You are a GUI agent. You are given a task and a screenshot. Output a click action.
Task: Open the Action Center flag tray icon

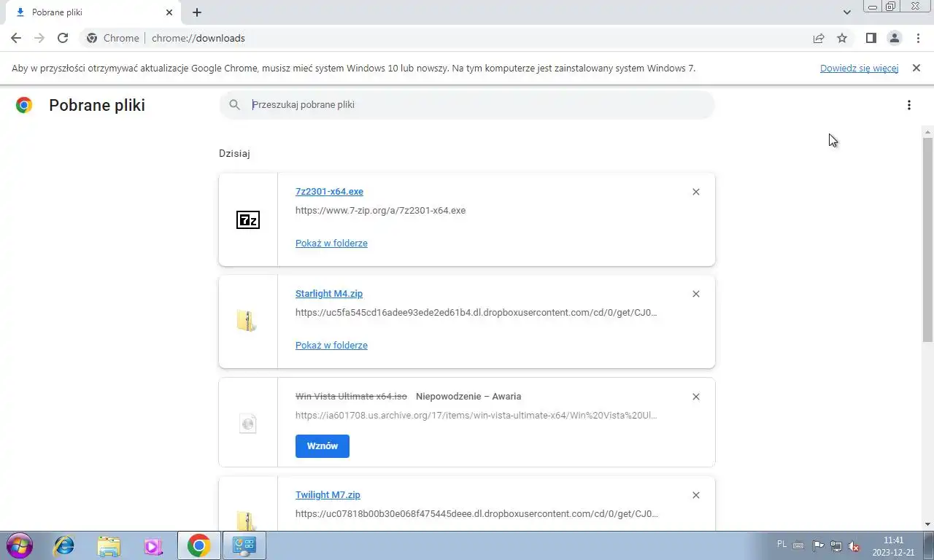pos(818,546)
